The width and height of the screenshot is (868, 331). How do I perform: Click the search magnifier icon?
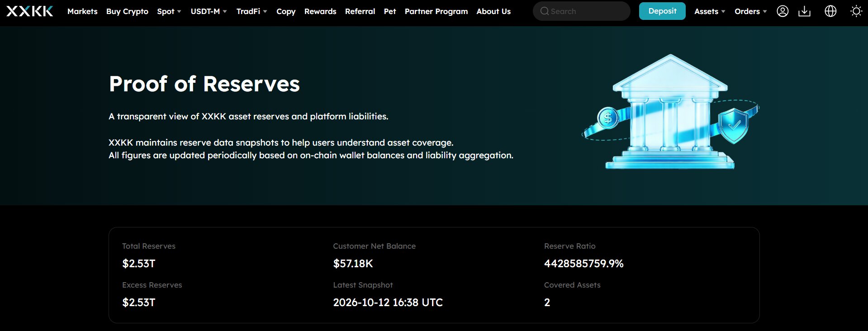coord(545,11)
